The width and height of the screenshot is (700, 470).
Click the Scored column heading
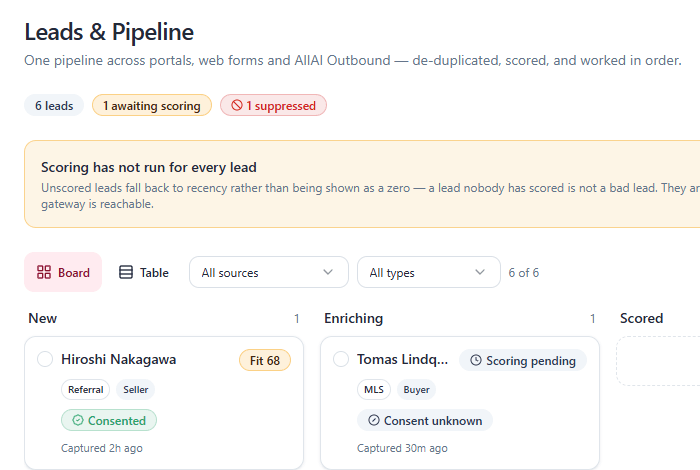pos(642,318)
